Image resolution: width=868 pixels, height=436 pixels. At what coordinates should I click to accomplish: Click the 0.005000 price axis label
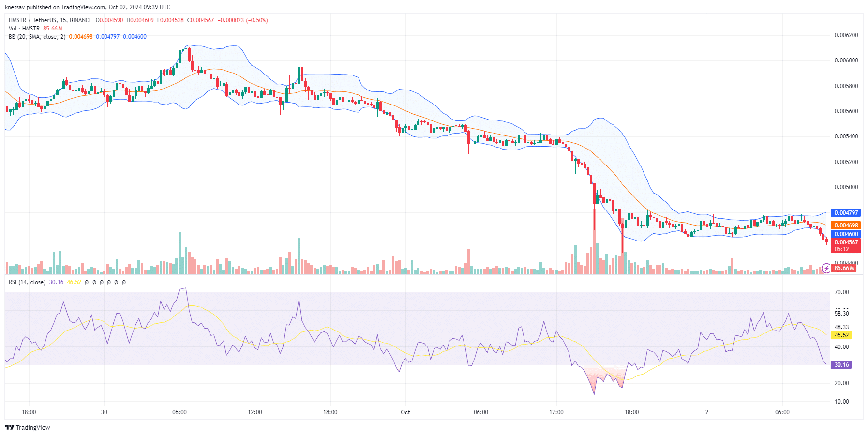pos(846,187)
